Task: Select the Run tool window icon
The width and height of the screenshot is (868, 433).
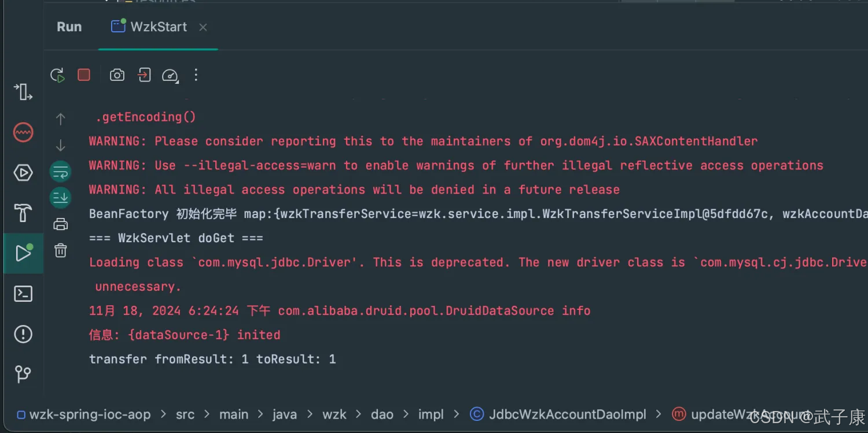Action: pos(23,253)
